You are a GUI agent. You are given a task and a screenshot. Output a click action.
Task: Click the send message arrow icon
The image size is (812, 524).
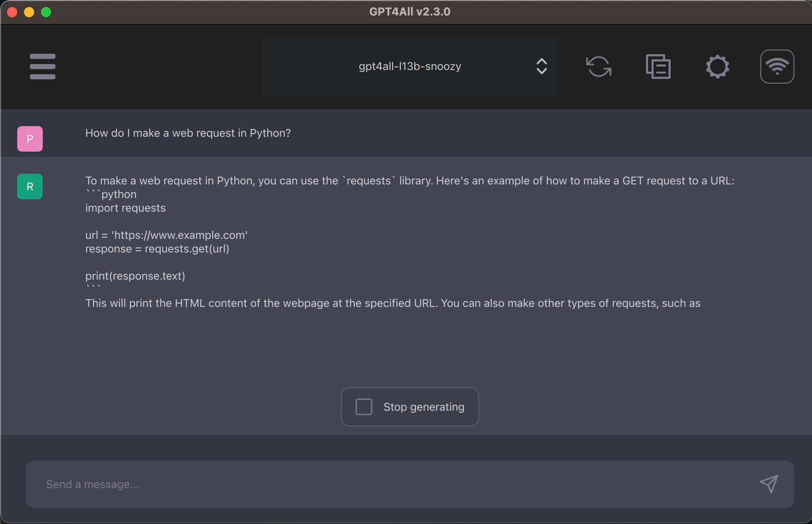click(x=769, y=484)
